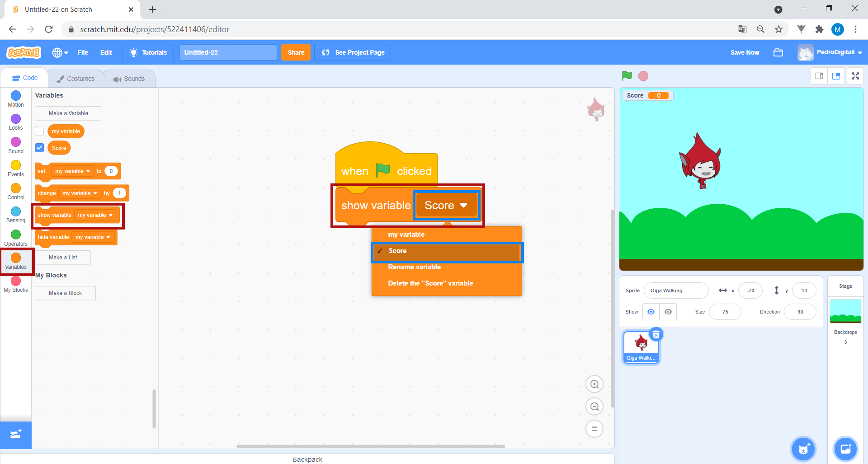Click the project title field Untitled-22
The height and width of the screenshot is (464, 868).
(228, 52)
